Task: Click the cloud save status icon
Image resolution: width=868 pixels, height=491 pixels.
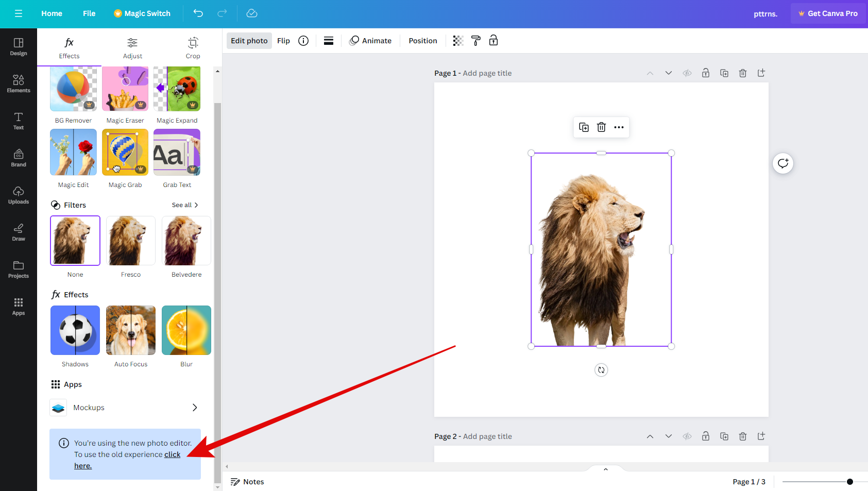Action: pyautogui.click(x=252, y=13)
